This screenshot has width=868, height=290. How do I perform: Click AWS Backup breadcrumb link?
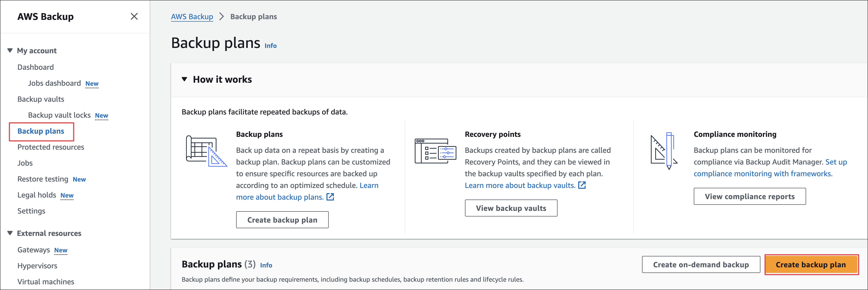192,17
